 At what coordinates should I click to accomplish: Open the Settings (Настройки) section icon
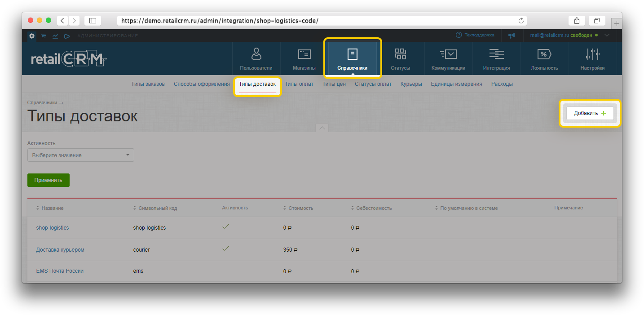[592, 55]
